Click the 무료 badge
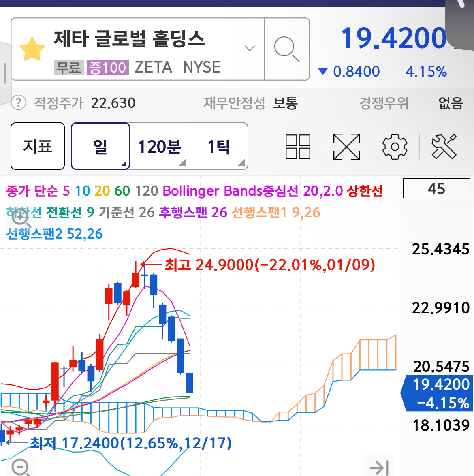474x476 pixels. (x=69, y=67)
